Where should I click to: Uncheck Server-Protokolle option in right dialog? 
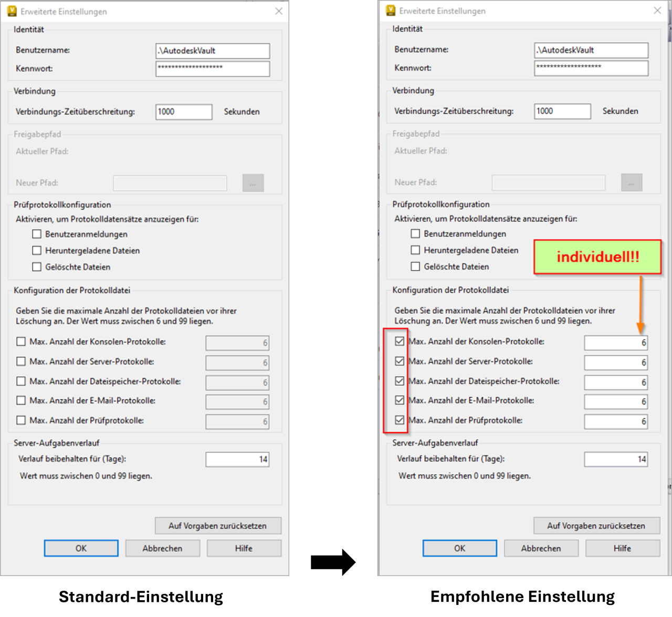(400, 361)
